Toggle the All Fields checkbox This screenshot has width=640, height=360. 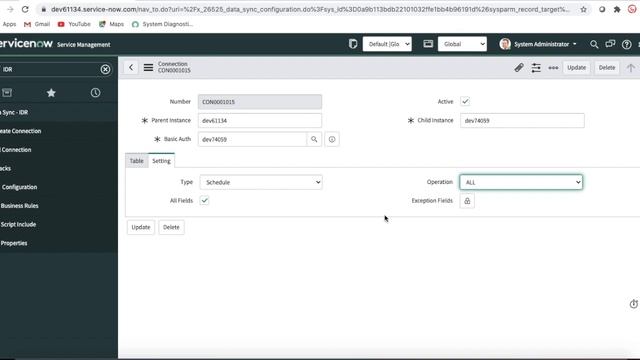point(204,200)
